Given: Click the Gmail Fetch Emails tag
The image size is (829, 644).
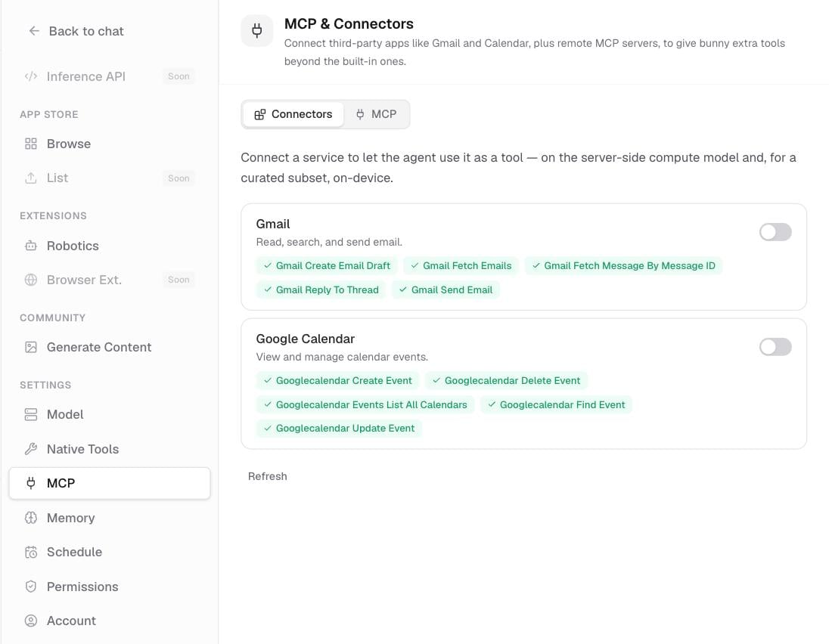Looking at the screenshot, I should coord(461,266).
